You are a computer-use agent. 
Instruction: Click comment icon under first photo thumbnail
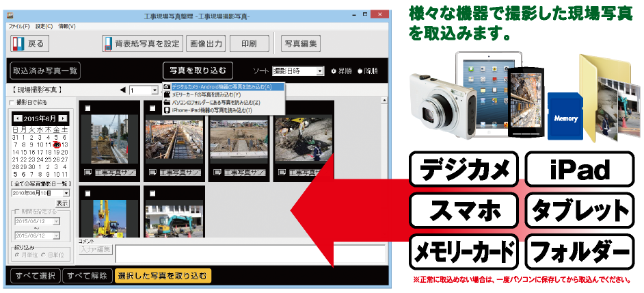[87, 172]
